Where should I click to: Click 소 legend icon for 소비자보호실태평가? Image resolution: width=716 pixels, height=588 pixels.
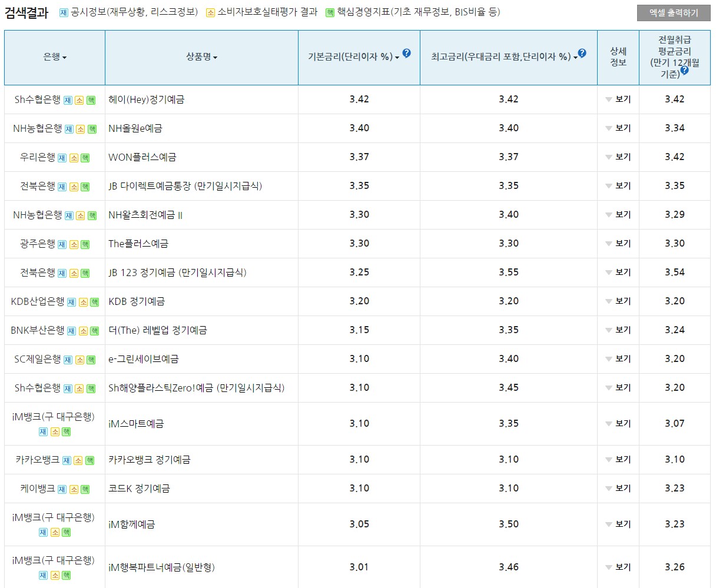coord(210,12)
